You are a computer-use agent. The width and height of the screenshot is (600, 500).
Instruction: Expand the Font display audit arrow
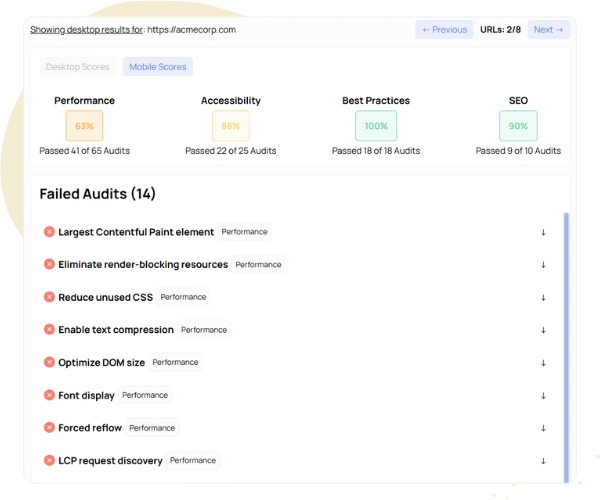click(x=543, y=396)
